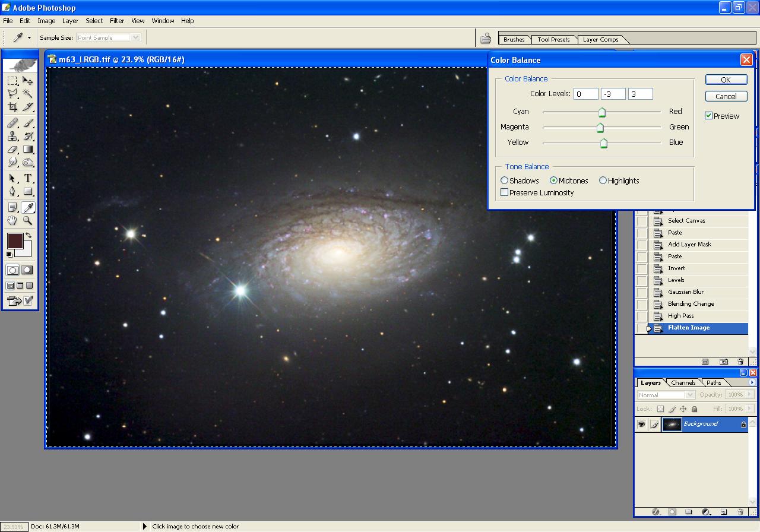Open the Layers palette flyout menu arrow
760x532 pixels.
click(752, 382)
